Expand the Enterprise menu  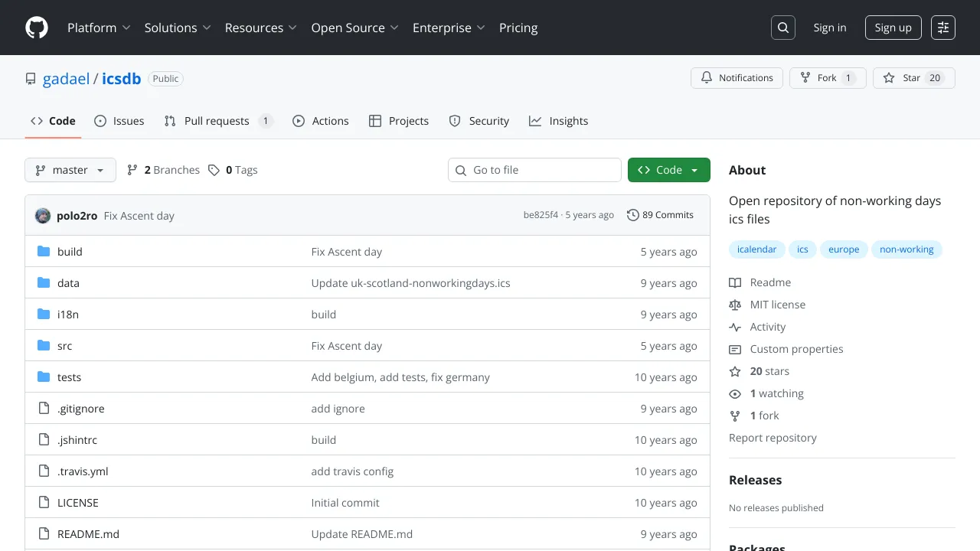(449, 28)
